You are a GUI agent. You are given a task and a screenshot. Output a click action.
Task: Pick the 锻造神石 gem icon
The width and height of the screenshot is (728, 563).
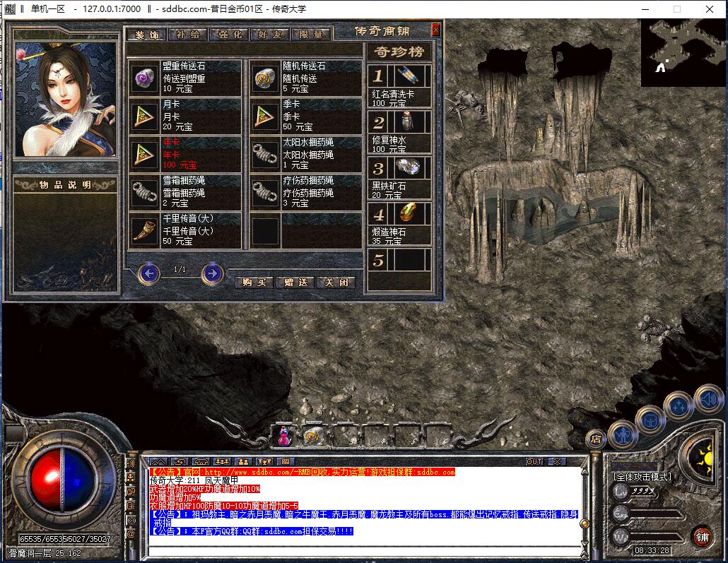tap(409, 213)
